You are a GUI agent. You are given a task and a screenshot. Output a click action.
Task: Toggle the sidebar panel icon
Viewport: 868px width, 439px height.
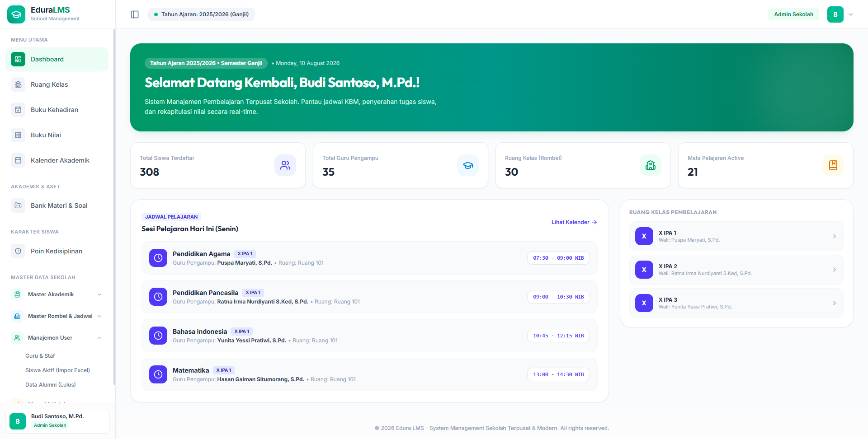point(135,14)
